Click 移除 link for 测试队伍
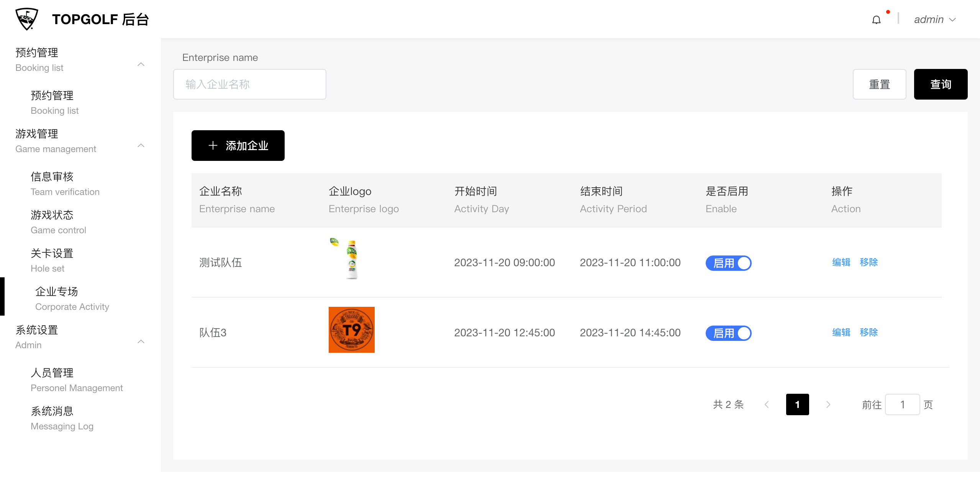The width and height of the screenshot is (980, 501). click(x=869, y=262)
